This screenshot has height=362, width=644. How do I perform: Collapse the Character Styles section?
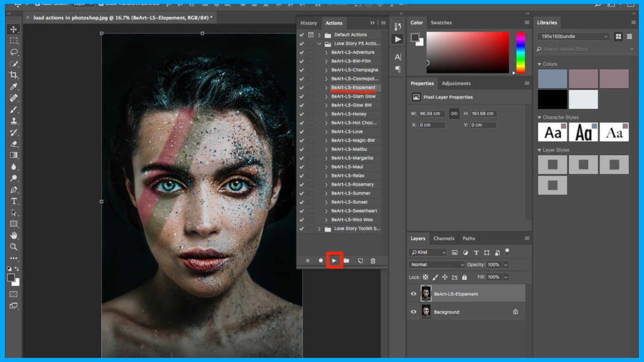coord(540,117)
